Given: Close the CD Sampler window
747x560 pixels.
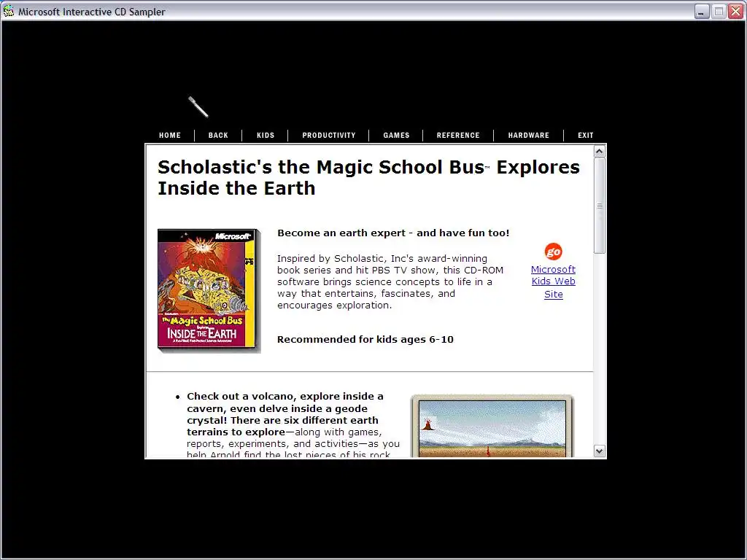Looking at the screenshot, I should [735, 12].
